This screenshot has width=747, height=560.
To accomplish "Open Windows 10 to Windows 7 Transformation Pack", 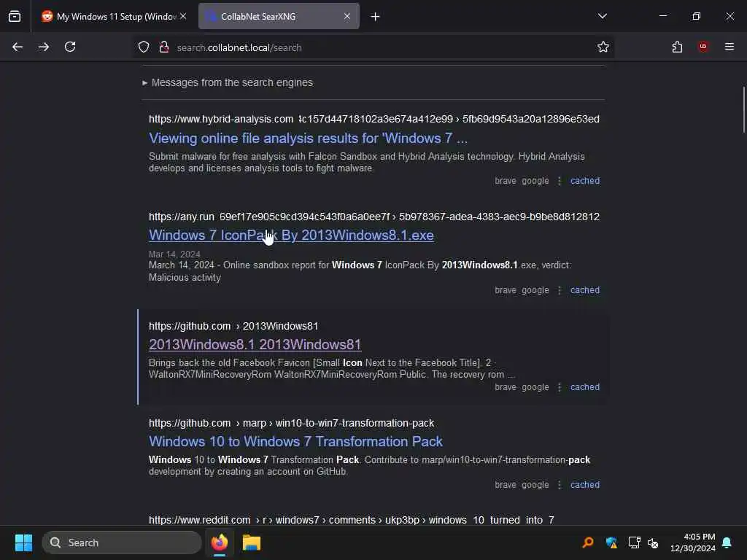I will point(295,441).
